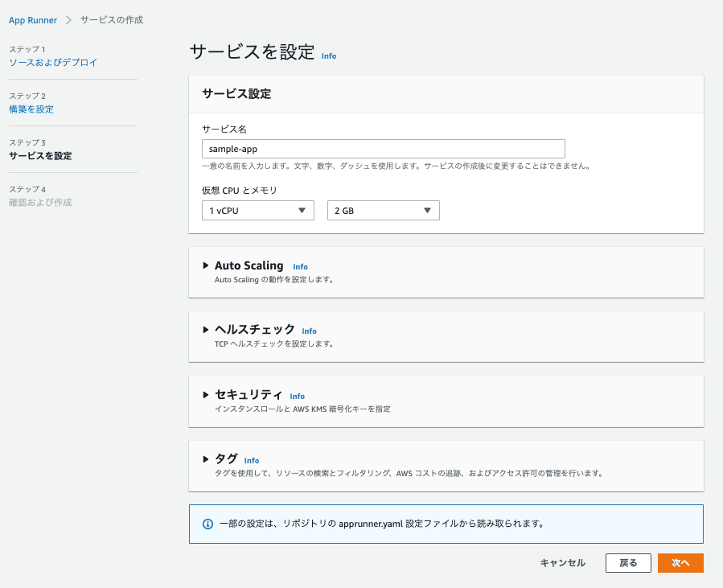Open the 仮想 CPU dropdown showing 1 vCPU
This screenshot has height=588, width=723.
257,210
